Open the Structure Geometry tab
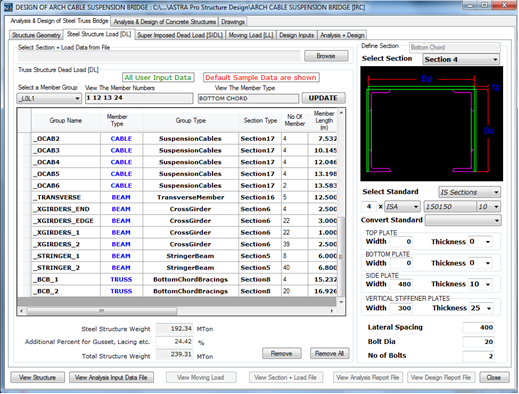The height and width of the screenshot is (394, 519). pyautogui.click(x=36, y=35)
